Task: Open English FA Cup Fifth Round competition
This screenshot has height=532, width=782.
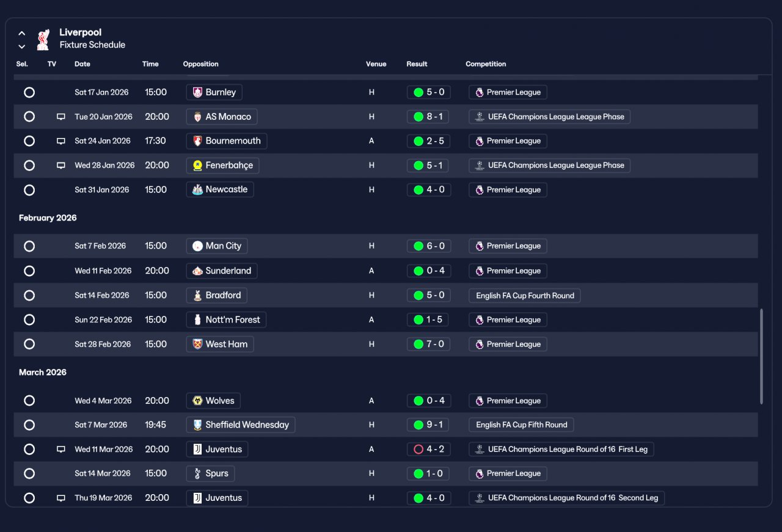Action: [521, 425]
